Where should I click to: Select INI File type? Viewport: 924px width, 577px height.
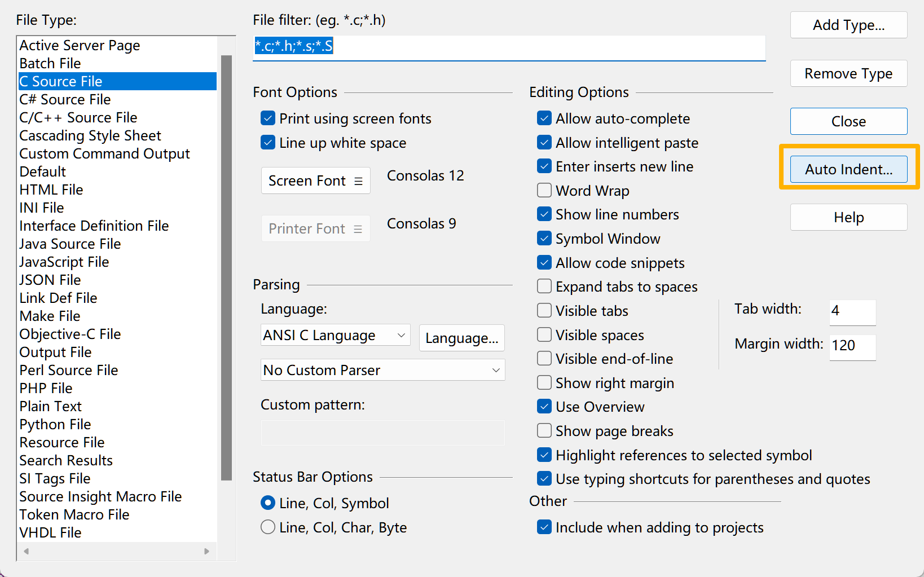coord(117,208)
